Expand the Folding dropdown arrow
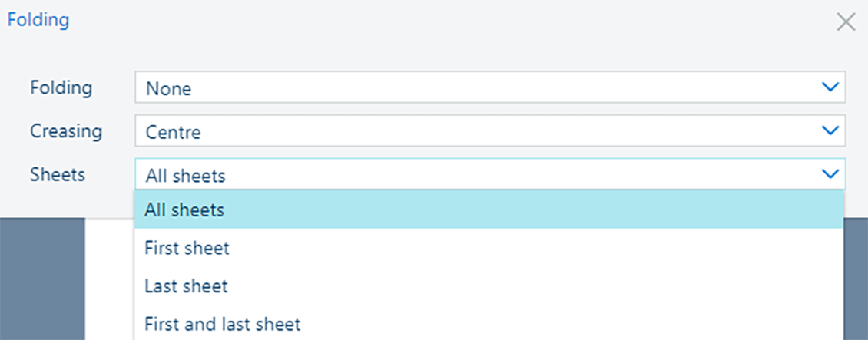868x340 pixels. [x=830, y=87]
